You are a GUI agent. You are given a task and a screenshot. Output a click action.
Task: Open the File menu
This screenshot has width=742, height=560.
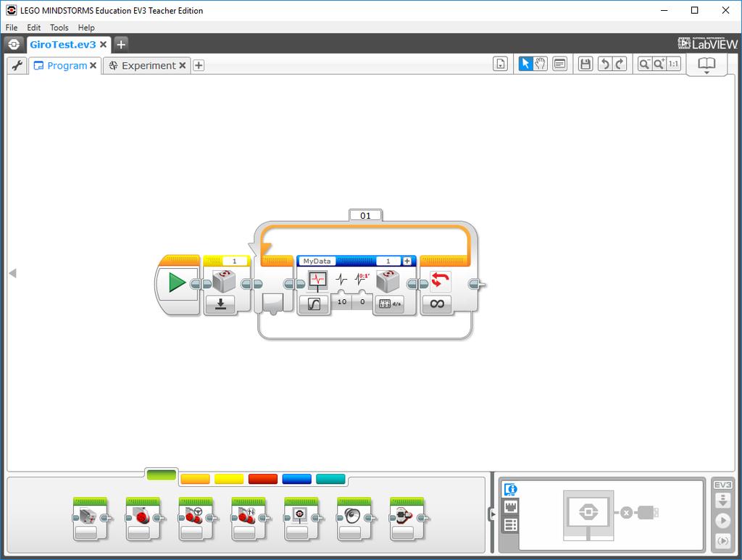[12, 28]
